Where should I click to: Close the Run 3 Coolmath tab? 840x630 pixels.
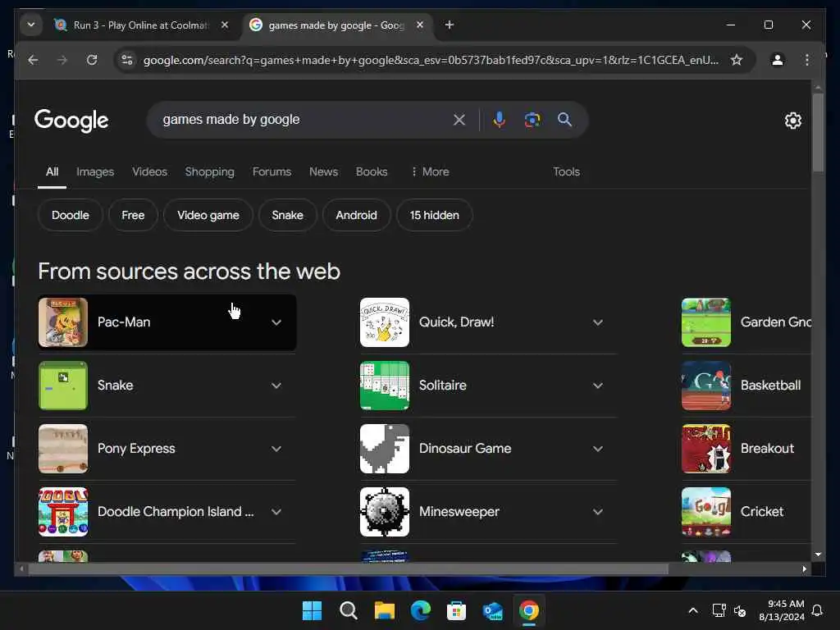225,25
